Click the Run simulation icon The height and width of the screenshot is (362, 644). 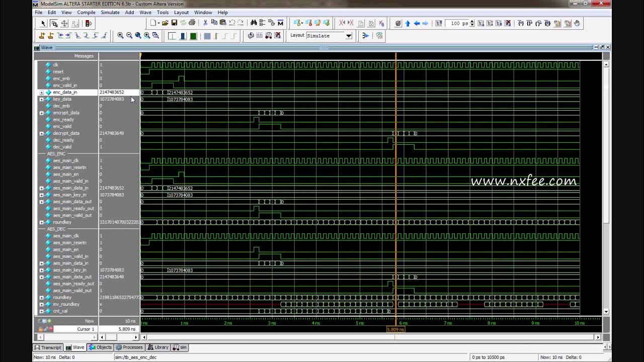coord(480,23)
